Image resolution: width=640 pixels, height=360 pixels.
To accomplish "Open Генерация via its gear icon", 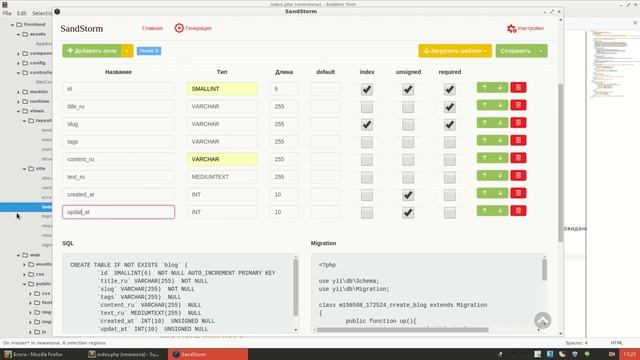I will (x=179, y=28).
